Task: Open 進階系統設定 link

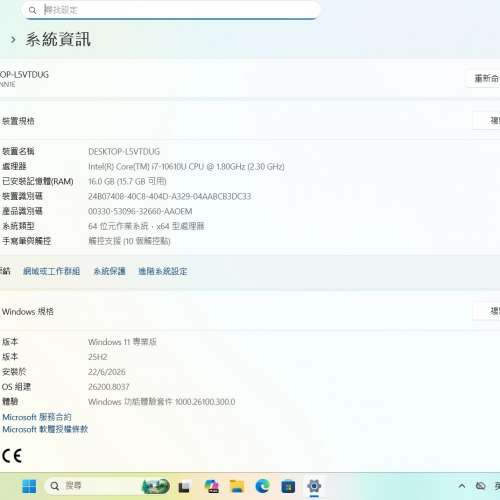Action: coord(163,271)
